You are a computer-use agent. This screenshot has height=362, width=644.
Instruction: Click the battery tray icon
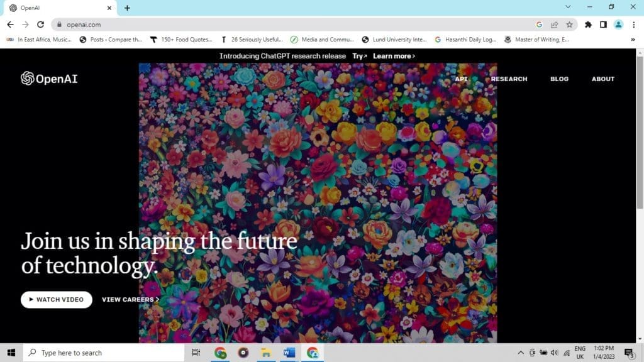(x=543, y=353)
